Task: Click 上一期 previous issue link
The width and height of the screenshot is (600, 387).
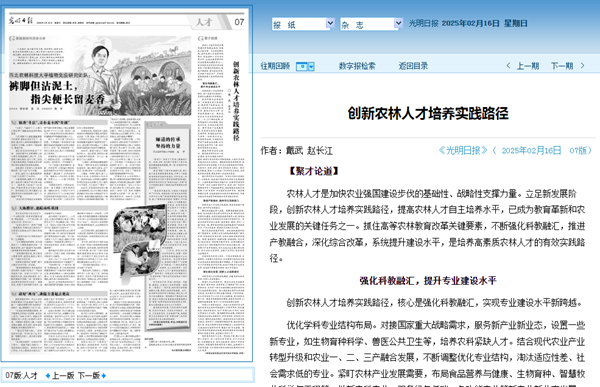Action: 528,66
